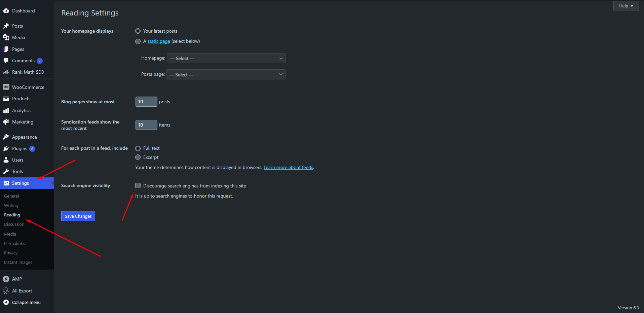Select the Excerpt feed option

[138, 157]
